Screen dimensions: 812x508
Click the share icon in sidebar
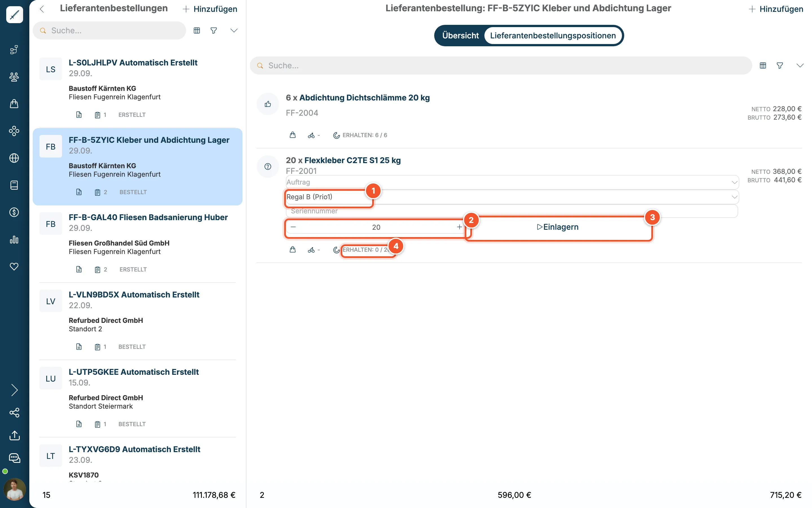(x=14, y=413)
